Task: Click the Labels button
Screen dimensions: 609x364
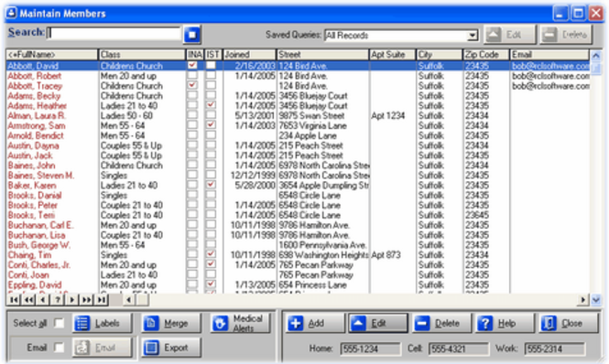Action: pos(103,323)
